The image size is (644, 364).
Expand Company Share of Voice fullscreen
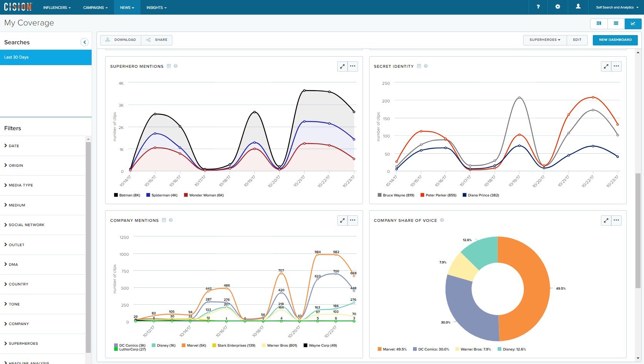coord(606,220)
